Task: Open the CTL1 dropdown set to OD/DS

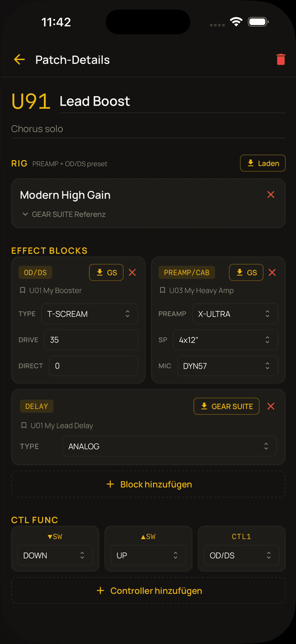Action: [x=241, y=555]
